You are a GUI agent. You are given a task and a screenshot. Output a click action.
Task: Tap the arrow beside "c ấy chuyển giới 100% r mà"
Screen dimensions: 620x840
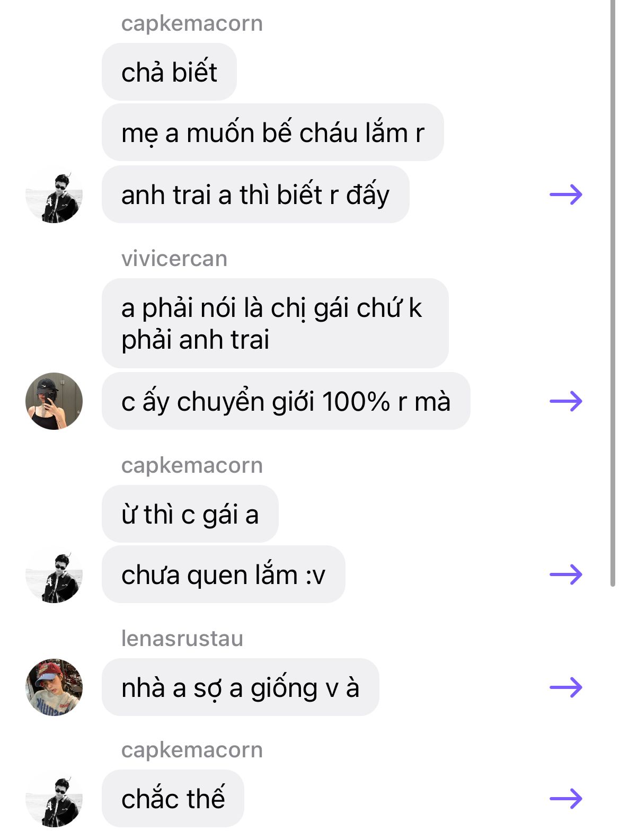pos(566,401)
